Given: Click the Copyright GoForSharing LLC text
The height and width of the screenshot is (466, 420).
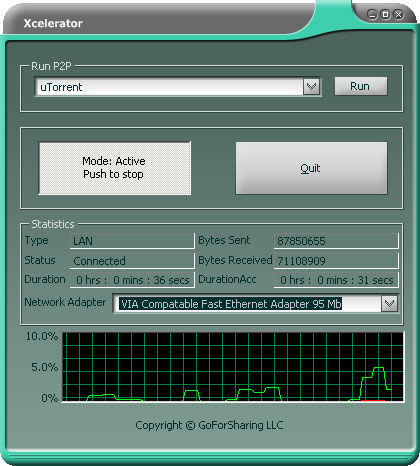Looking at the screenshot, I should coord(209,425).
